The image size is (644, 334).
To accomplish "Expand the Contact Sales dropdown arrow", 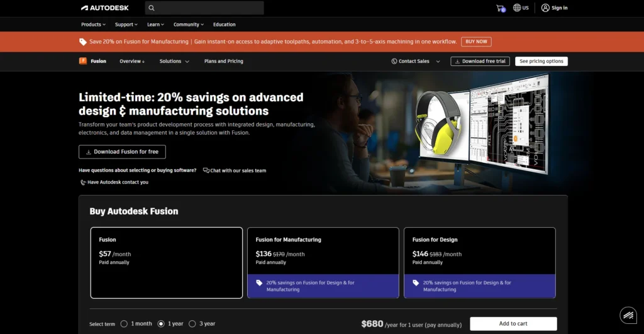I will click(438, 62).
